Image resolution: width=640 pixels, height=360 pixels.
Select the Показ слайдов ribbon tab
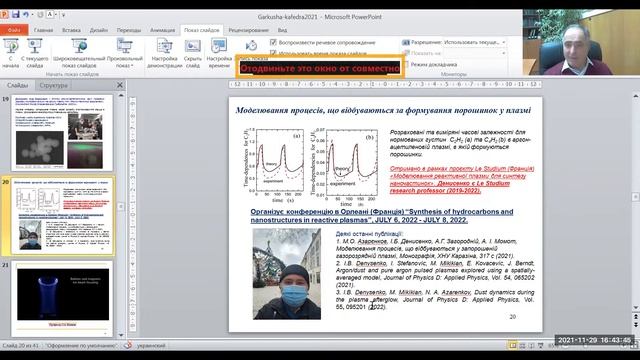pyautogui.click(x=202, y=30)
